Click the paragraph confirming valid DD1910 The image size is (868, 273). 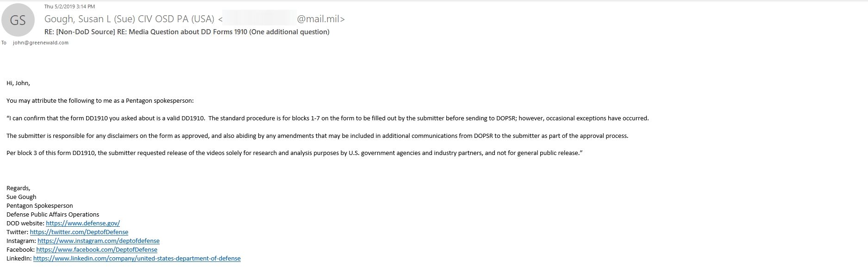click(328, 118)
